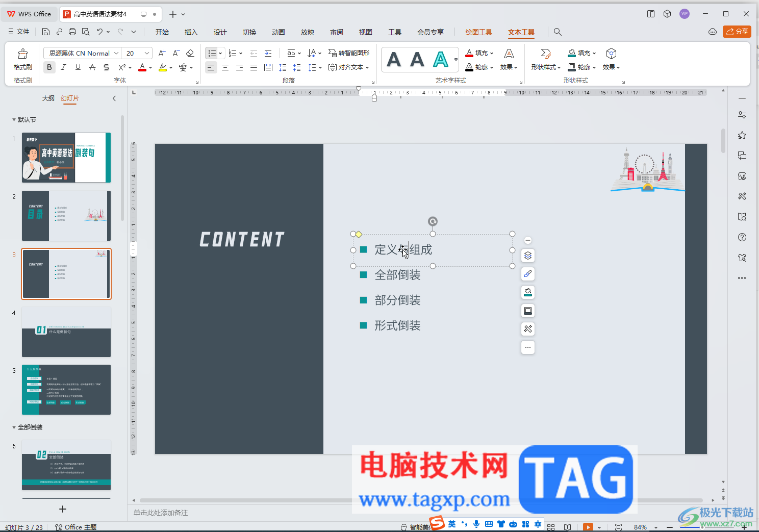
Task: Open shape 轮廓 outline dropdown
Action: pos(582,67)
